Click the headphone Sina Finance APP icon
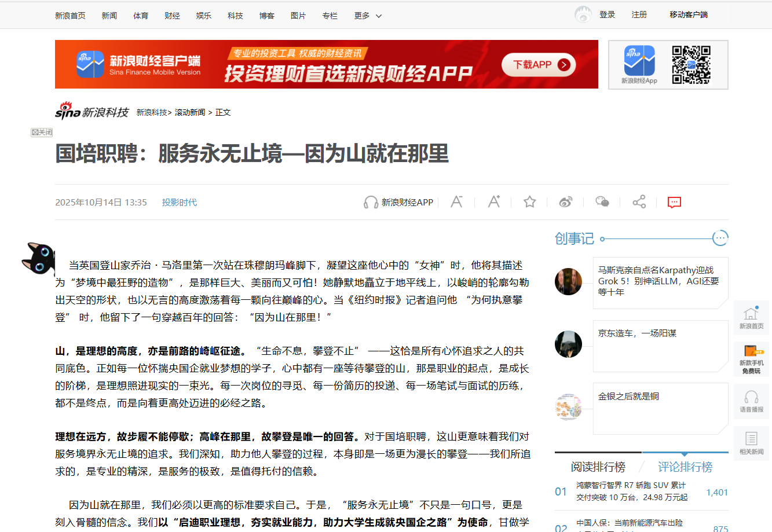This screenshot has width=772, height=532. [x=371, y=203]
